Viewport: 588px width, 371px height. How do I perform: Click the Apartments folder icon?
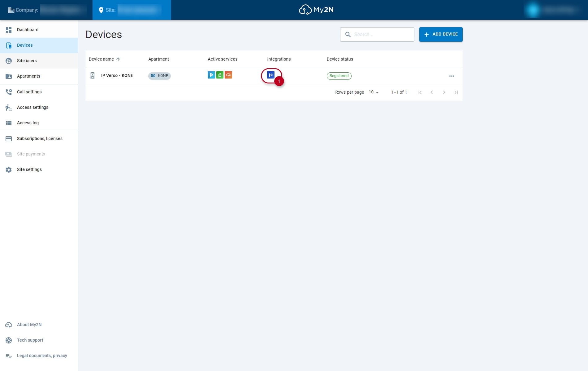coord(9,76)
